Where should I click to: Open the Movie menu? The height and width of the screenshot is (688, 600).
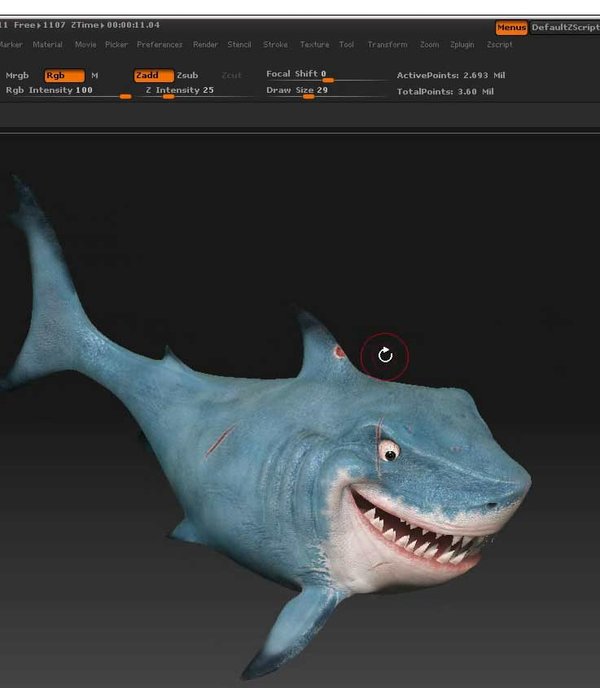(x=85, y=44)
